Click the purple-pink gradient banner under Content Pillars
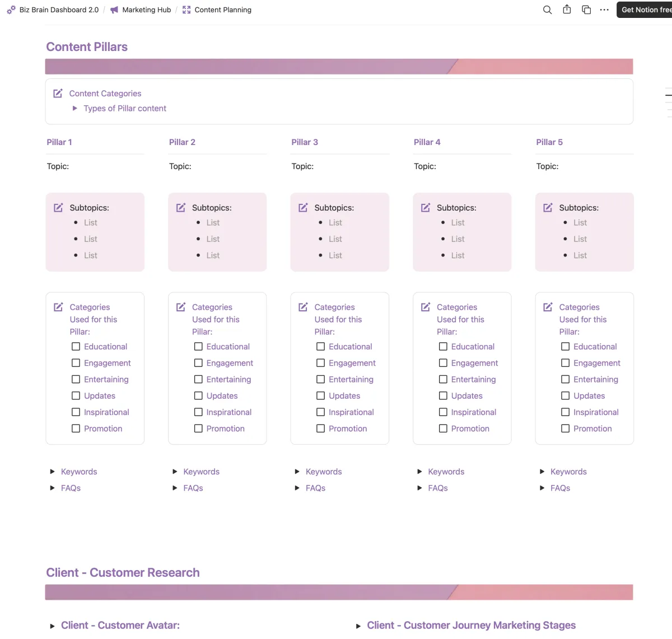The width and height of the screenshot is (672, 639). point(339,66)
